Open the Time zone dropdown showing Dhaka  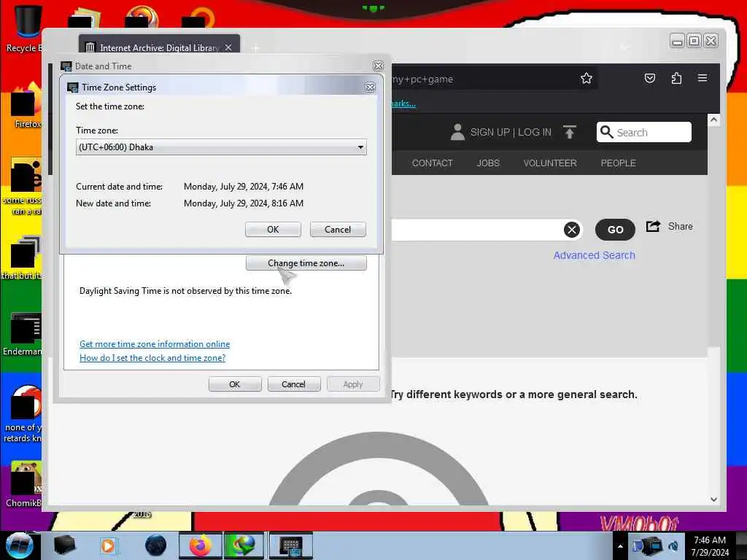pyautogui.click(x=221, y=147)
